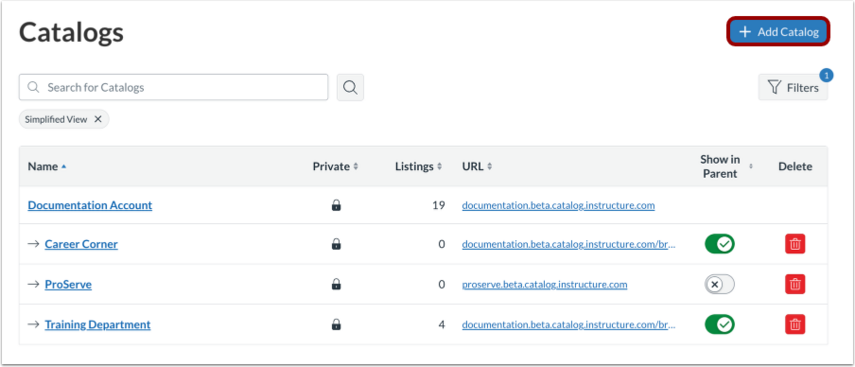
Task: Delete the Training Department catalog
Action: (x=795, y=324)
